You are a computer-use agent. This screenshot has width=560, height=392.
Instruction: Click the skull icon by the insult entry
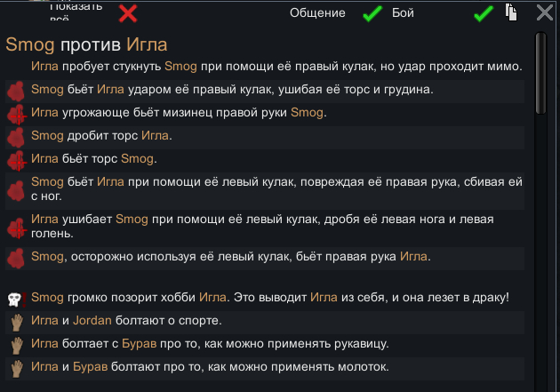pyautogui.click(x=15, y=299)
